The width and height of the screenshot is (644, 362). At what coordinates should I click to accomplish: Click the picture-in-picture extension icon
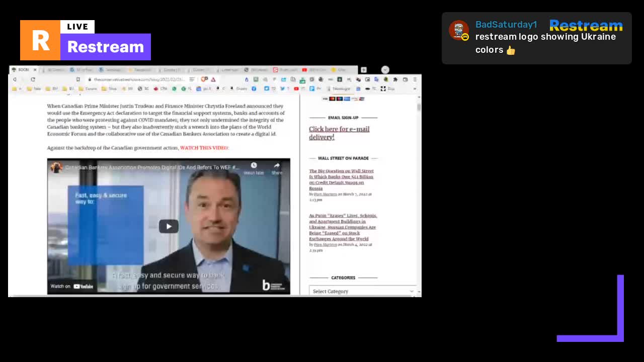(367, 79)
